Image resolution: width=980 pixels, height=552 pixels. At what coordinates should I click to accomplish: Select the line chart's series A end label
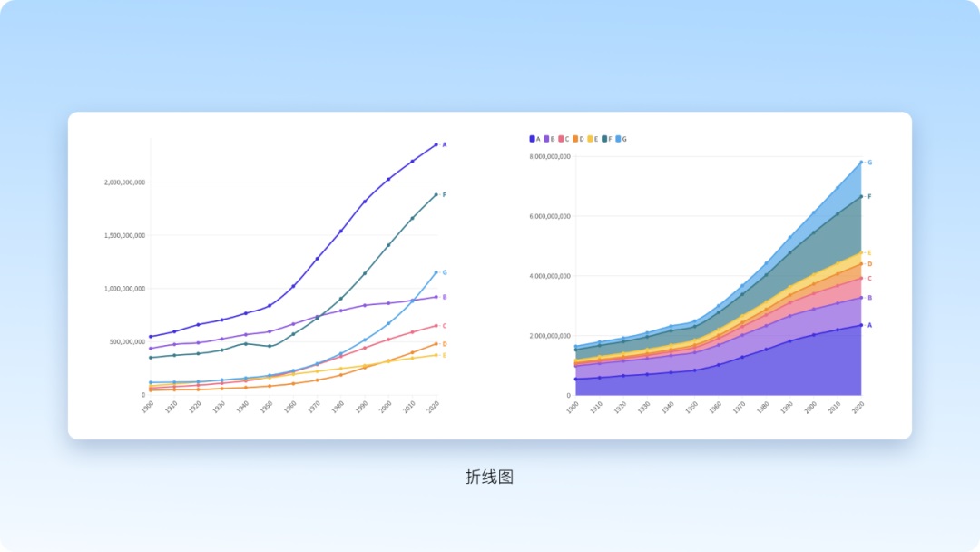[445, 144]
